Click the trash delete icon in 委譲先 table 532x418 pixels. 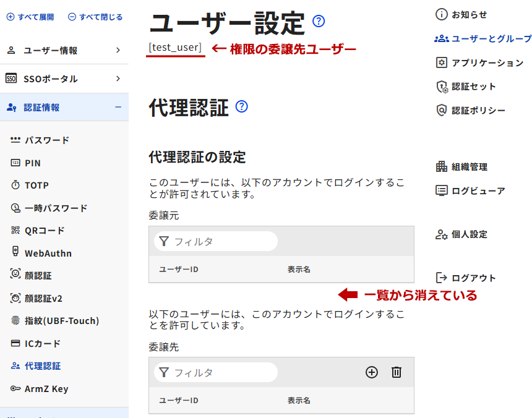click(x=397, y=372)
